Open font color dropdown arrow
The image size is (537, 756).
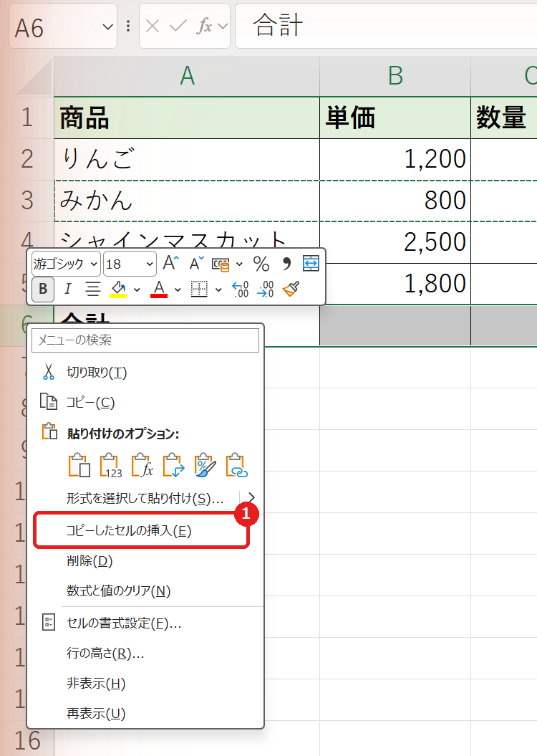tap(178, 290)
